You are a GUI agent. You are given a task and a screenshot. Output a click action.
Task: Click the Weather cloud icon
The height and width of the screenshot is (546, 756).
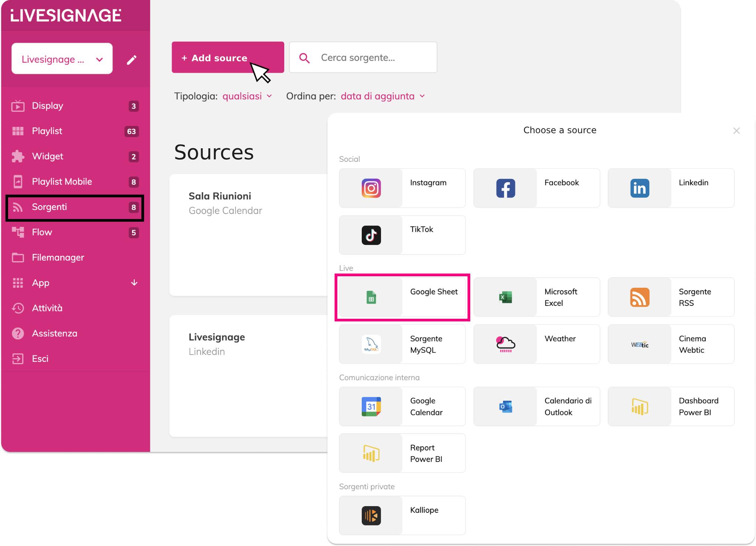pyautogui.click(x=505, y=344)
